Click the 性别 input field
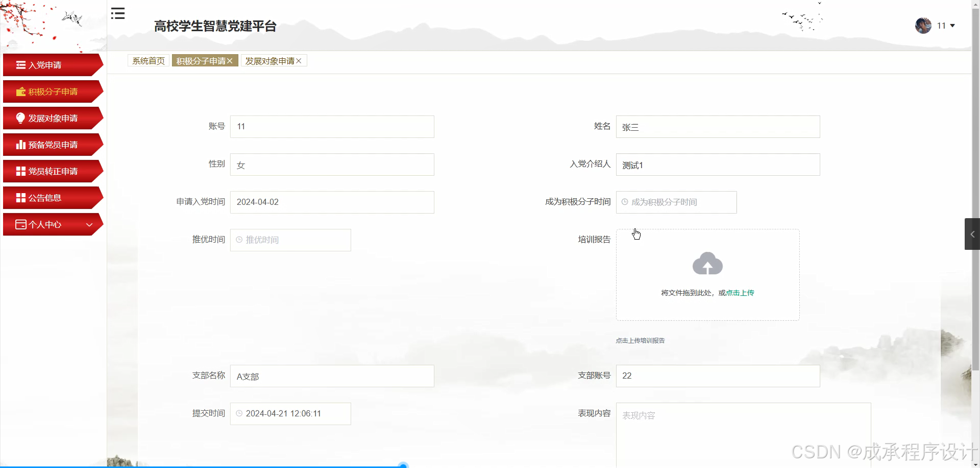This screenshot has height=468, width=980. click(x=332, y=165)
